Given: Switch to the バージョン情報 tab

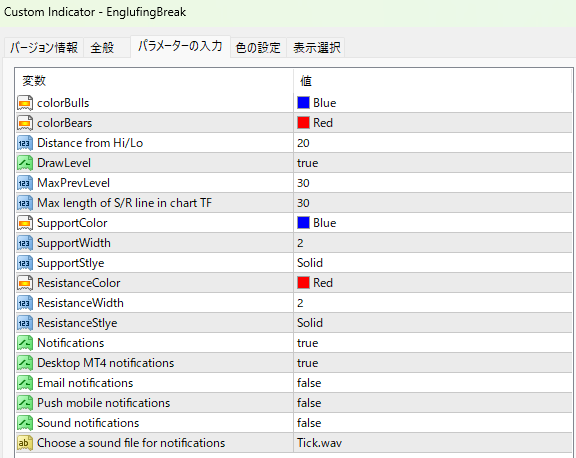Looking at the screenshot, I should click(x=44, y=48).
